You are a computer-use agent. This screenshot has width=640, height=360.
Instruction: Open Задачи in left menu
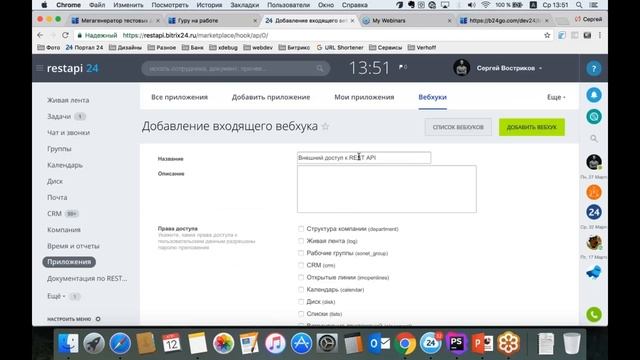coord(59,116)
